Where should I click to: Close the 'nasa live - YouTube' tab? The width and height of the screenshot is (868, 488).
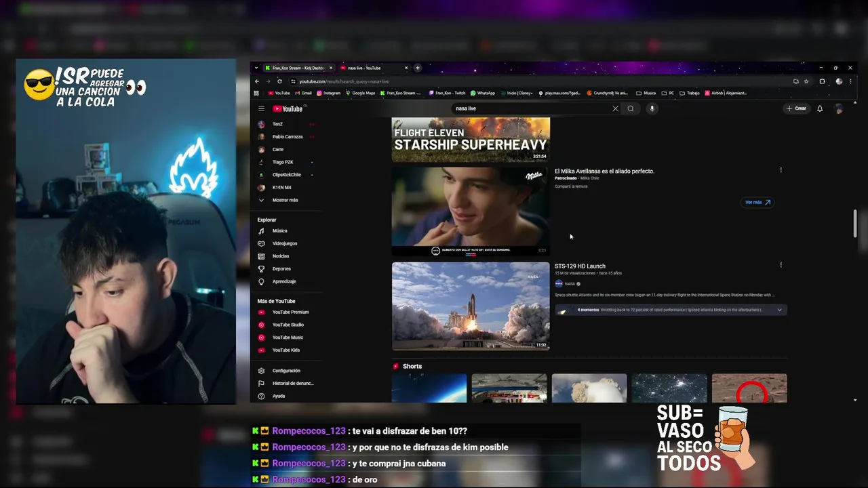tap(406, 68)
